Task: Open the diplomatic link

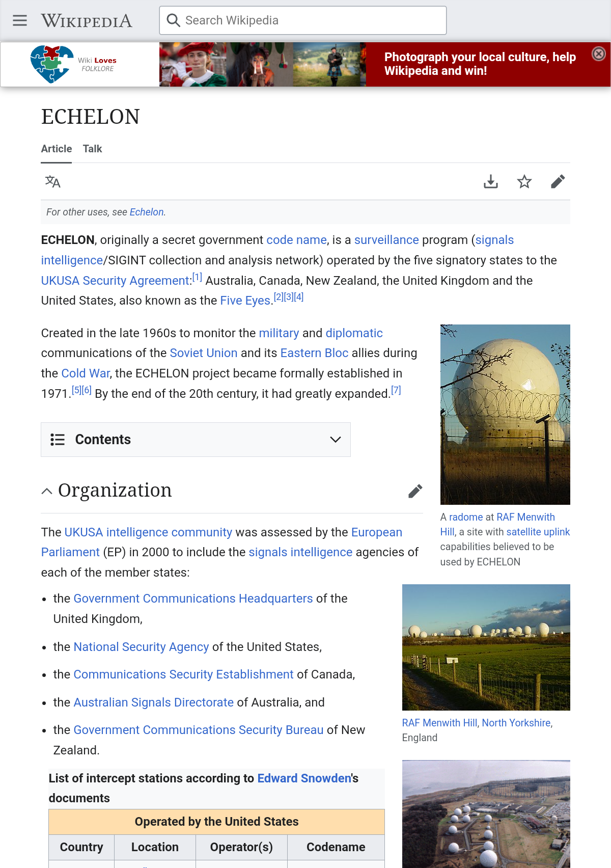Action: [x=354, y=333]
